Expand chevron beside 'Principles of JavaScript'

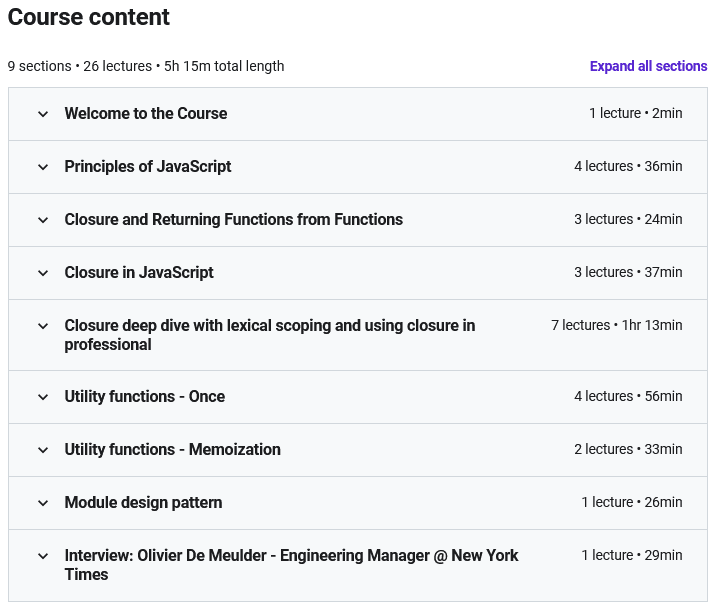43,167
